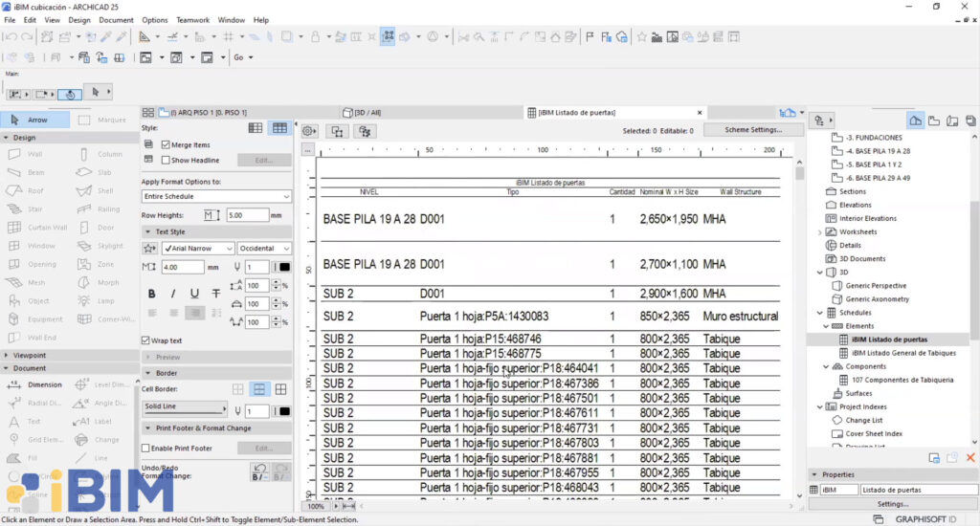
Task: Select the Wall tool in Design toolbox
Action: tap(34, 154)
